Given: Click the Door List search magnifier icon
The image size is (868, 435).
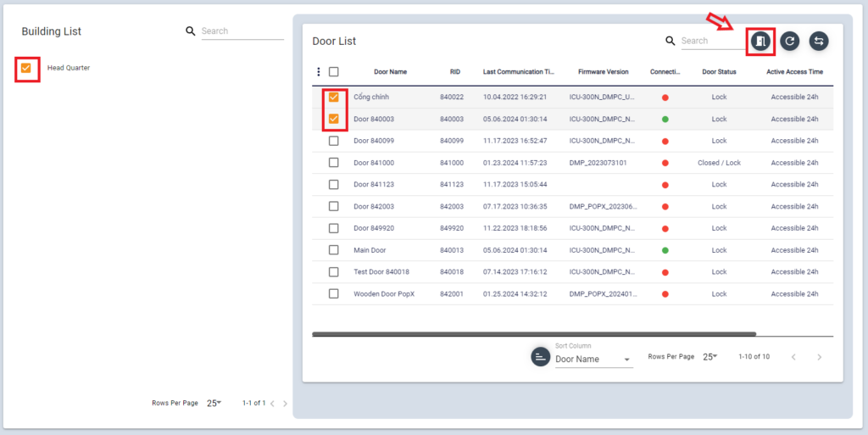Looking at the screenshot, I should click(670, 41).
